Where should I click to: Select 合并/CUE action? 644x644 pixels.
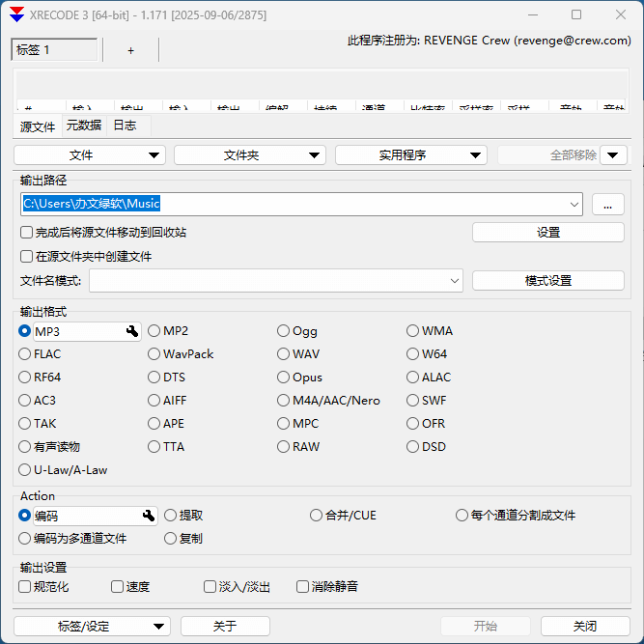click(x=317, y=516)
